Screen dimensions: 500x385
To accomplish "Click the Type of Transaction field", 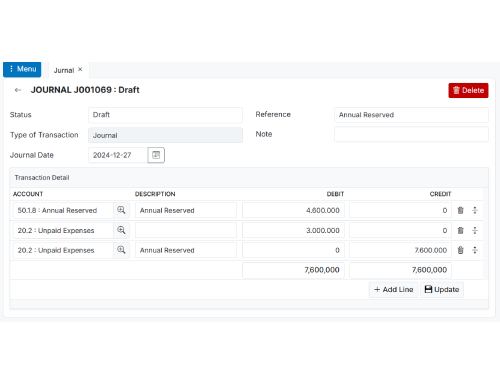I will [x=165, y=135].
